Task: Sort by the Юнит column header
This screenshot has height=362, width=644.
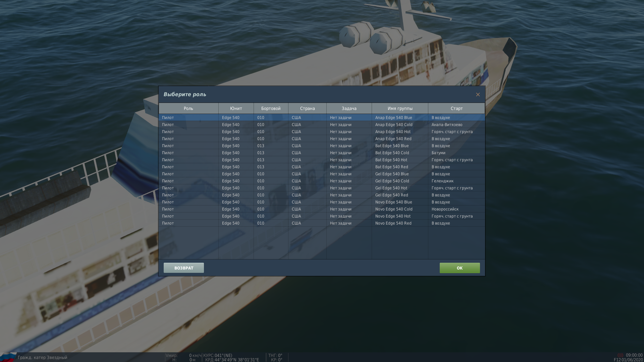Action: 236,108
